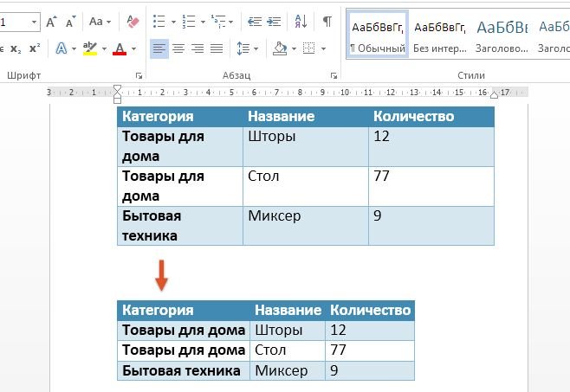Image resolution: width=570 pixels, height=392 pixels.
Task: Open the Change Case (Aa) dropdown
Action: pos(100,21)
